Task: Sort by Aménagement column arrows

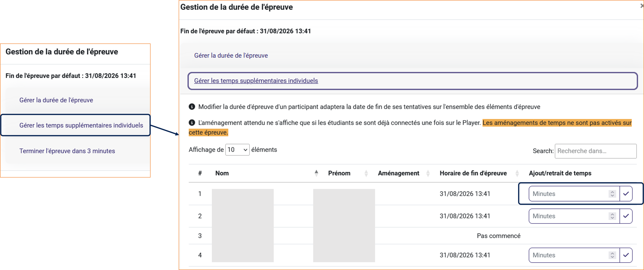Action: pyautogui.click(x=428, y=173)
